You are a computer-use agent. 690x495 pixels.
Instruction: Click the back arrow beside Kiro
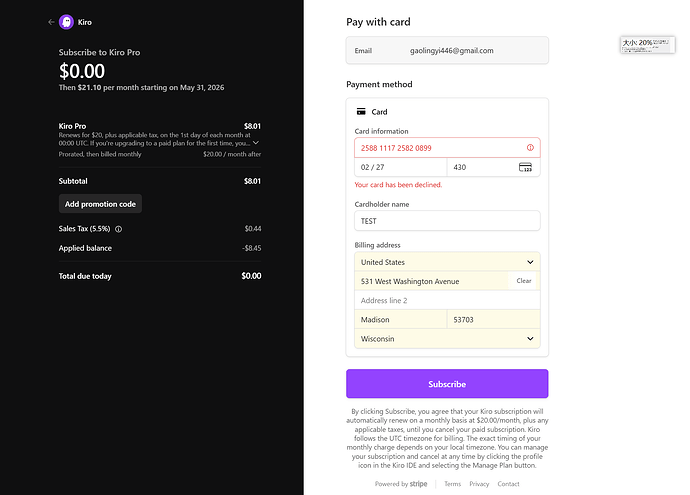pos(51,22)
